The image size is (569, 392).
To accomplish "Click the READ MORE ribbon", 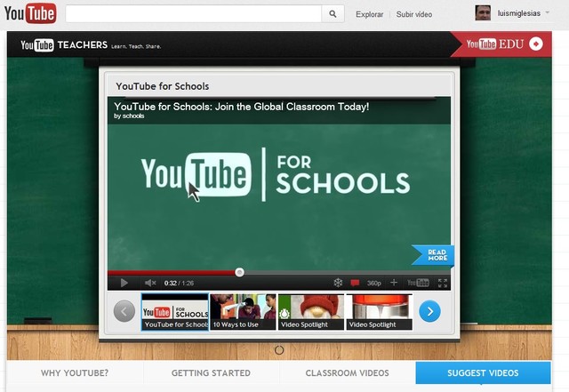I will click(433, 255).
